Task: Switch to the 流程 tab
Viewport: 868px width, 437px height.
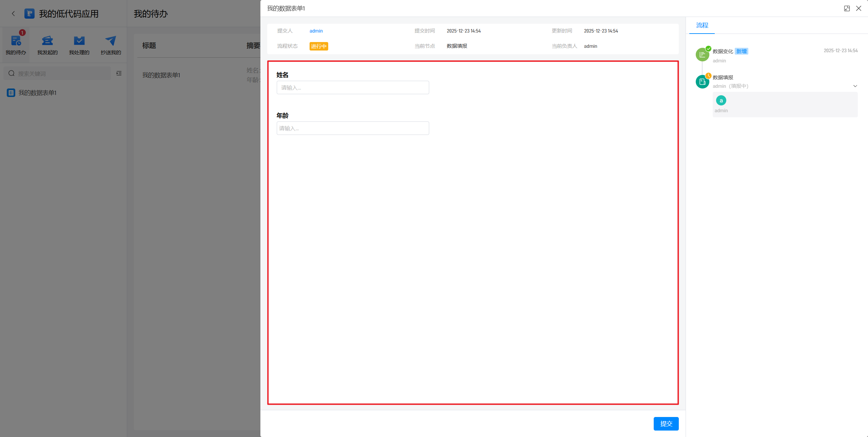Action: [x=702, y=25]
